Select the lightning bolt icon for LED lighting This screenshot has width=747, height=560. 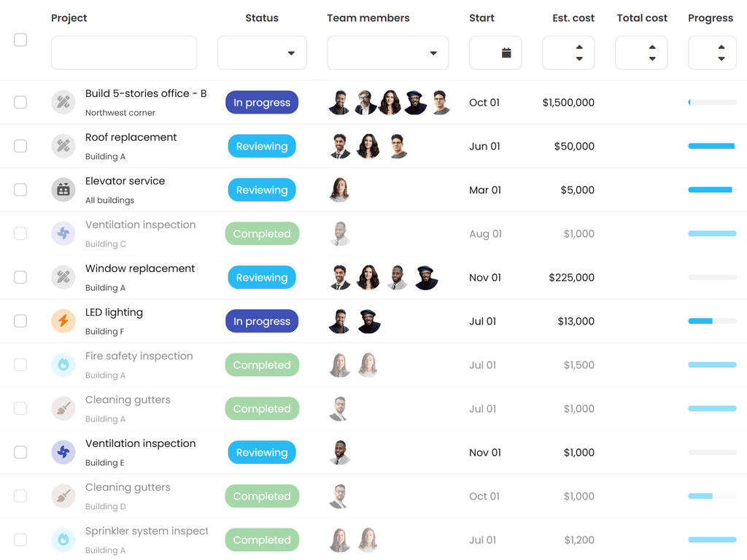coord(63,321)
